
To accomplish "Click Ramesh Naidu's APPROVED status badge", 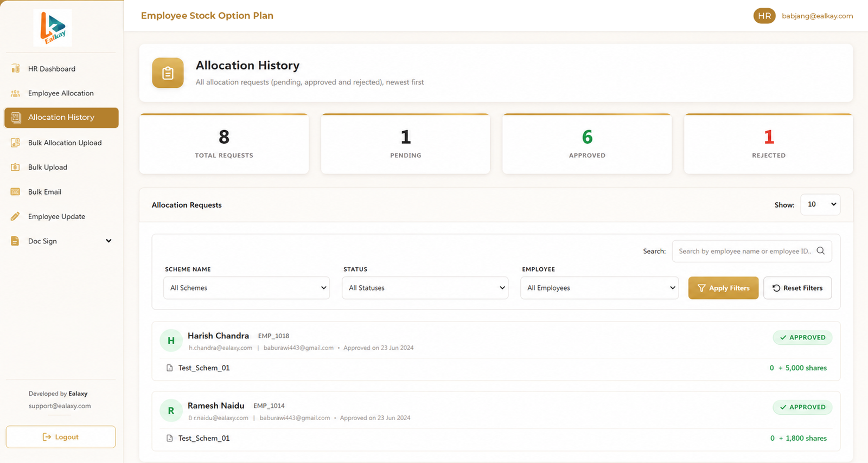I will point(802,407).
